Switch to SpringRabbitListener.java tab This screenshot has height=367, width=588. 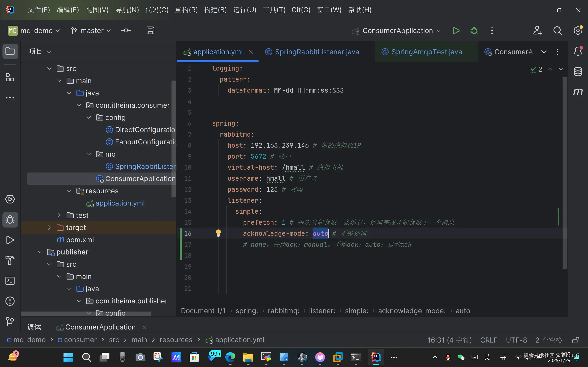(317, 52)
